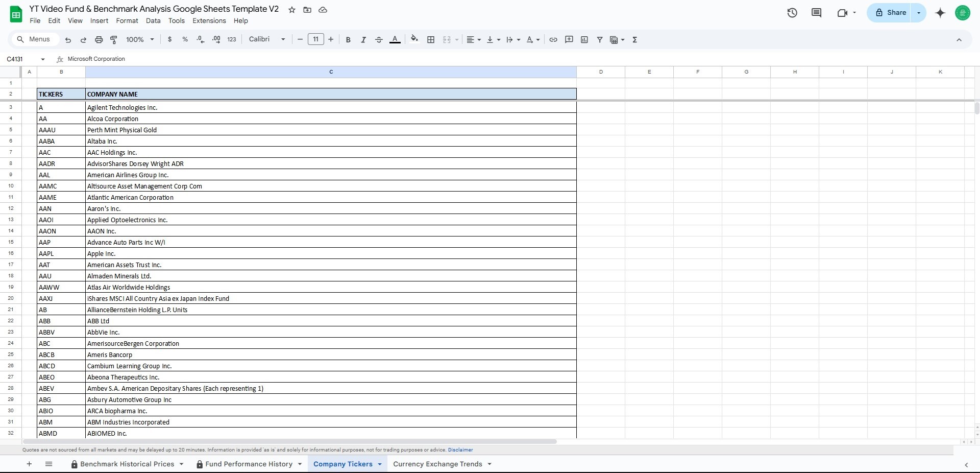The image size is (980, 473).
Task: Hide the menus with collapse chevron
Action: click(x=959, y=40)
